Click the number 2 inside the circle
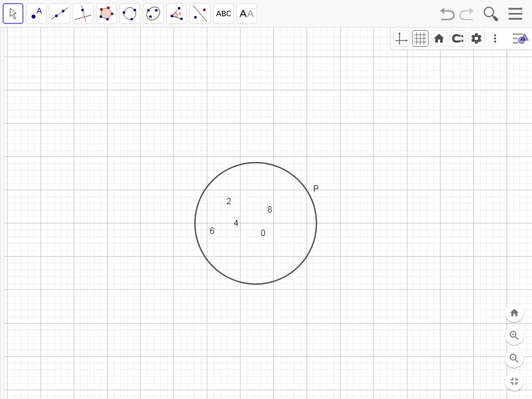The height and width of the screenshot is (399, 532). (x=229, y=201)
